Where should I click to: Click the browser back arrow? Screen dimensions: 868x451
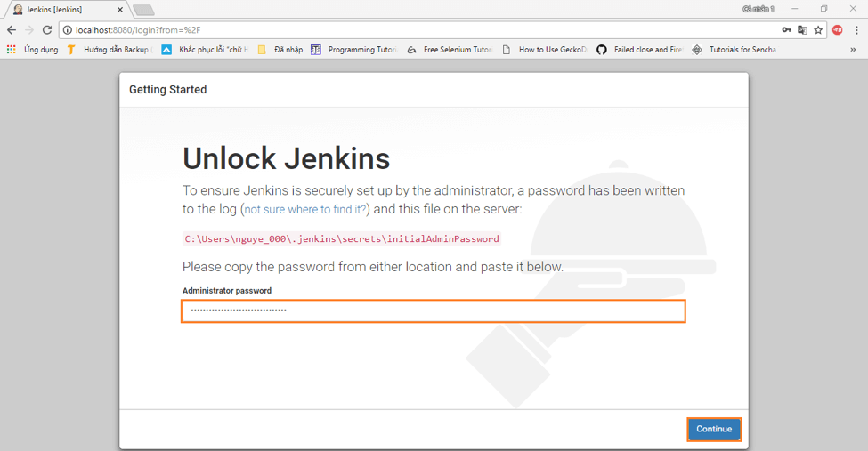click(12, 29)
